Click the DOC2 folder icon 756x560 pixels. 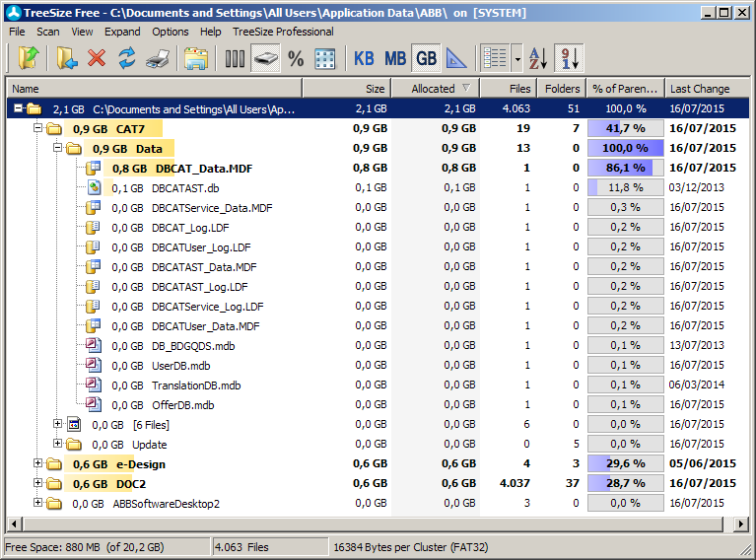tap(54, 484)
